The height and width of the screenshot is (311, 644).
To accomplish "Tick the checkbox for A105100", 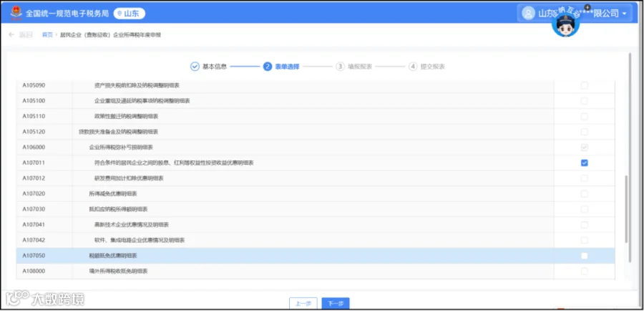I will (584, 101).
